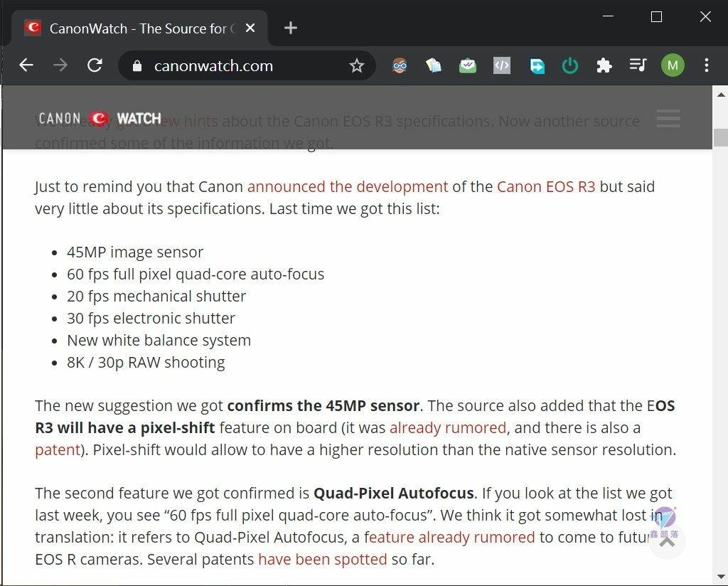The image size is (728, 586).
Task: Open the green envelope checkmark extension
Action: 468,65
